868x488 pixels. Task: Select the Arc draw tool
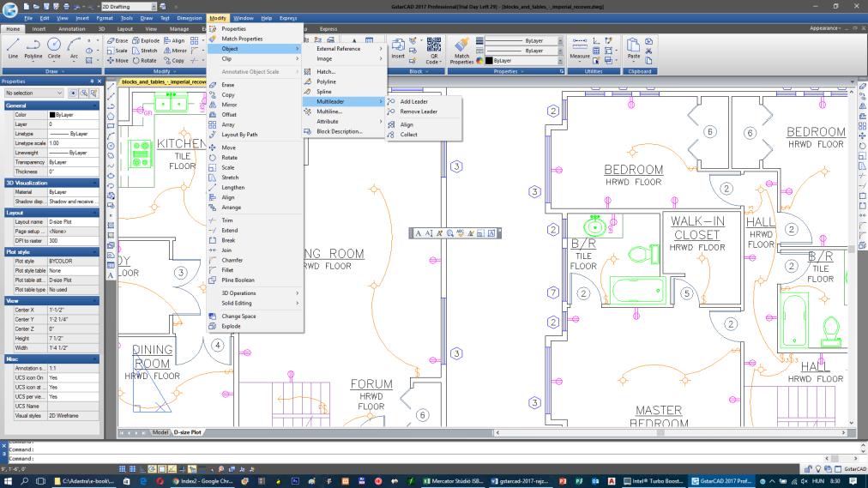click(74, 49)
